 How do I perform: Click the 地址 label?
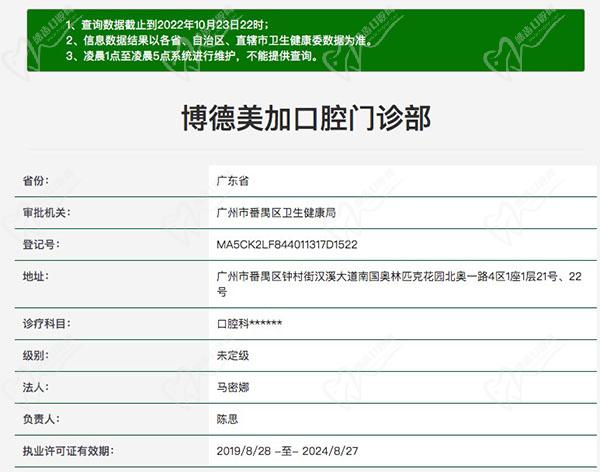tap(36, 276)
